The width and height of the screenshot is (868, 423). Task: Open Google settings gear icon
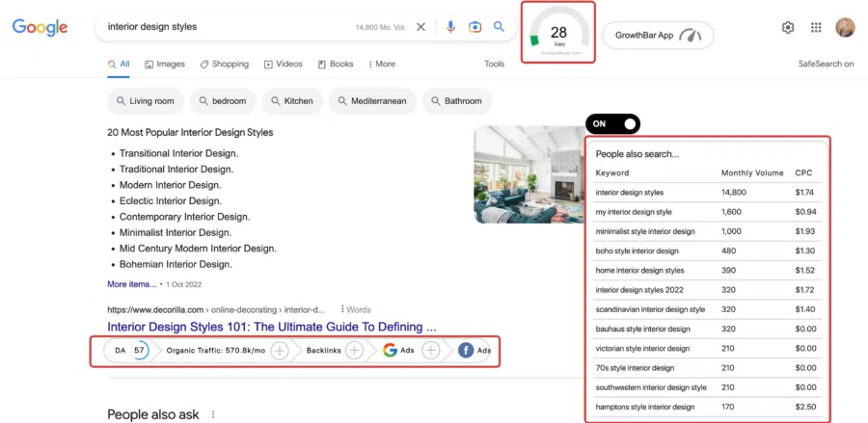[x=788, y=28]
